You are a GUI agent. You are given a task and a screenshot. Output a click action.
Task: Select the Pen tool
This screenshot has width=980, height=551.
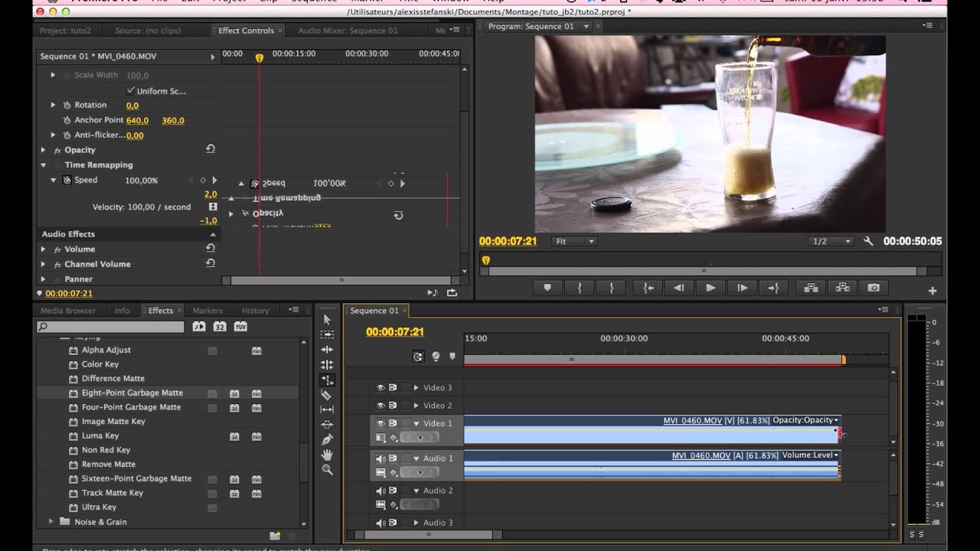328,439
